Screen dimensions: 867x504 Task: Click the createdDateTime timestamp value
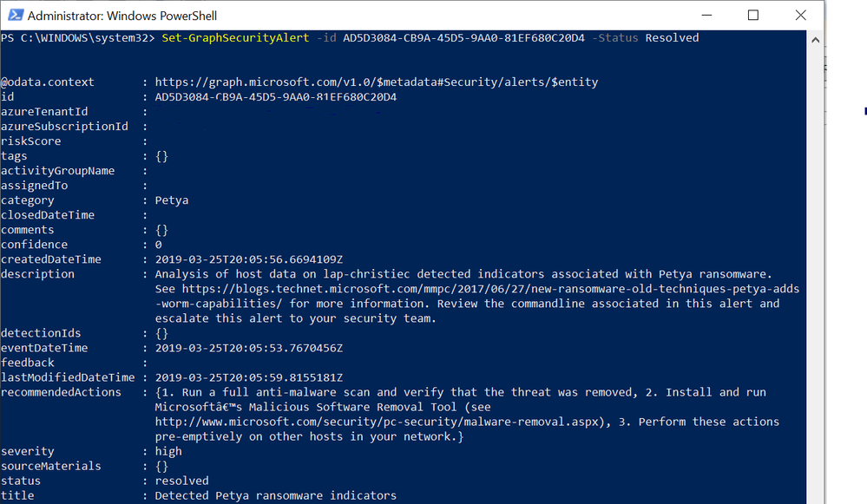[248, 259]
